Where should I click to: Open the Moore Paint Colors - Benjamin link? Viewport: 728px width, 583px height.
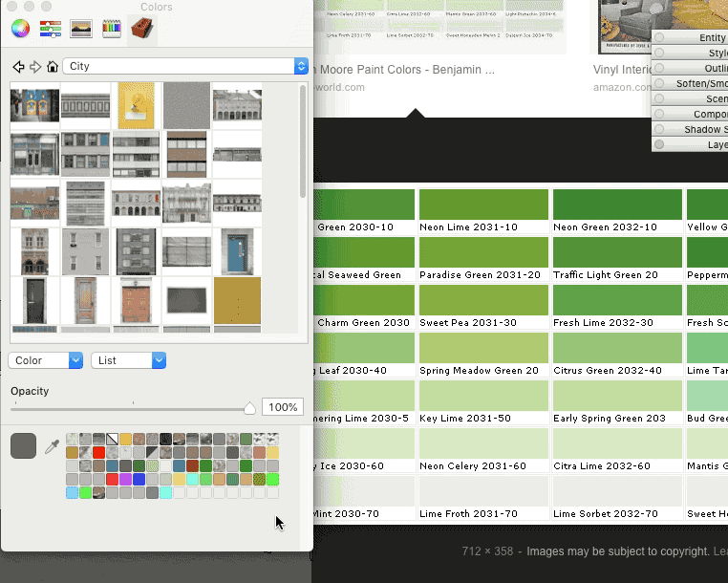click(404, 70)
